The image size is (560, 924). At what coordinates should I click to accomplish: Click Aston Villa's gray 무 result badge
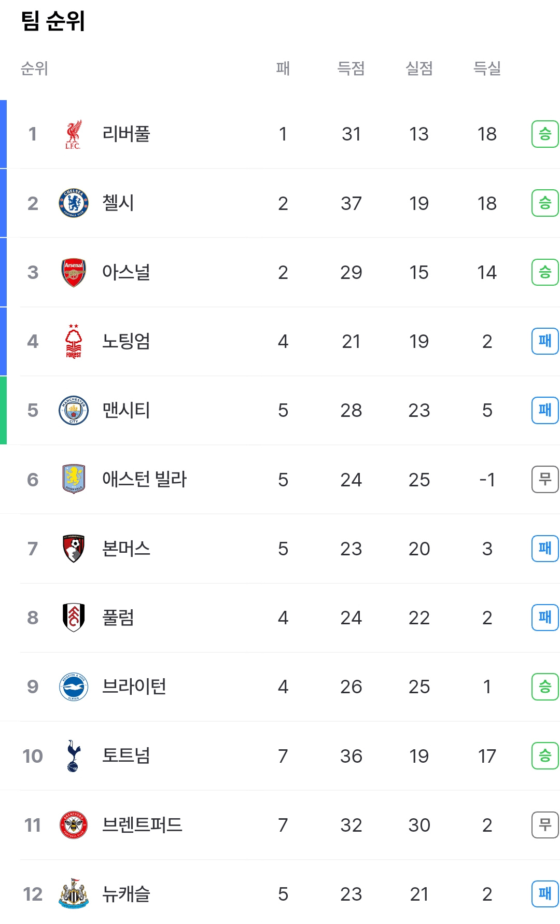point(544,479)
